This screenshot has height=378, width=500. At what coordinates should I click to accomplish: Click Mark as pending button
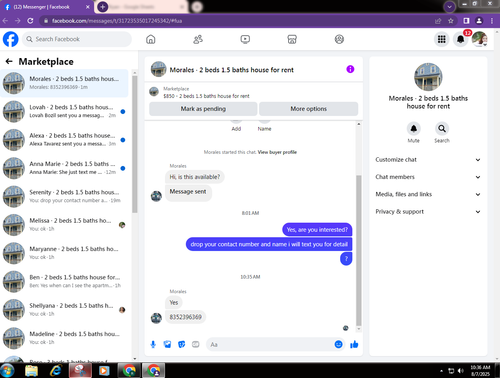pos(203,109)
